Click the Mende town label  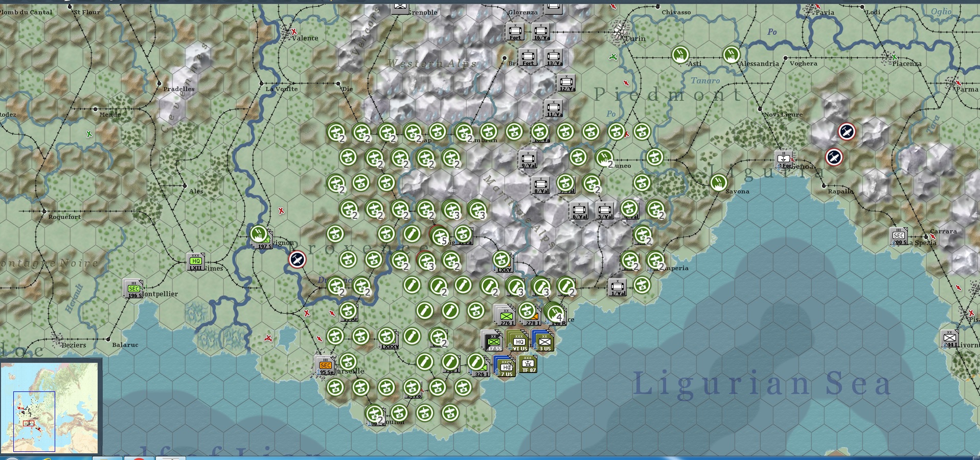pos(110,115)
